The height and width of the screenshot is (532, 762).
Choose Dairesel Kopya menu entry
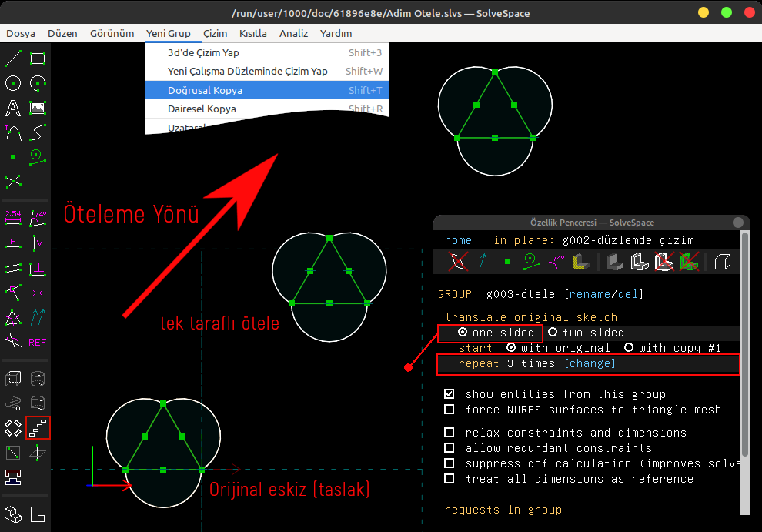267,109
